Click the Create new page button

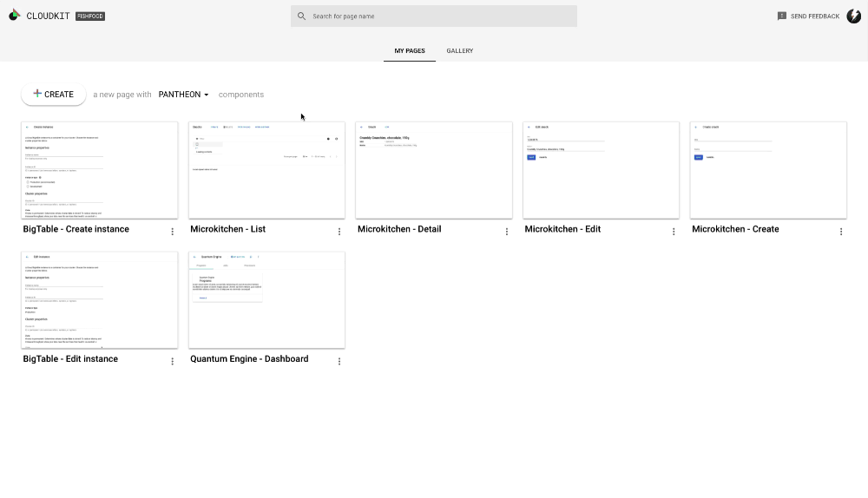pyautogui.click(x=53, y=94)
